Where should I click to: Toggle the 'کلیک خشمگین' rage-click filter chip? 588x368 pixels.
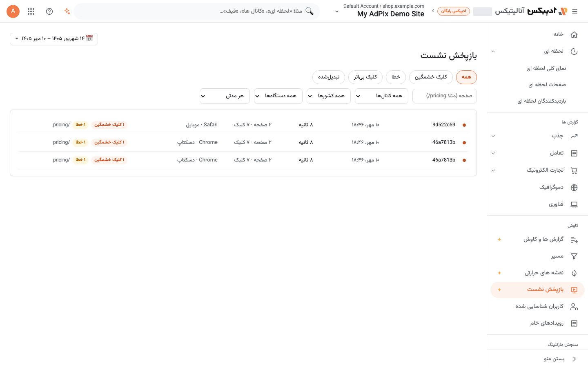coord(431,77)
